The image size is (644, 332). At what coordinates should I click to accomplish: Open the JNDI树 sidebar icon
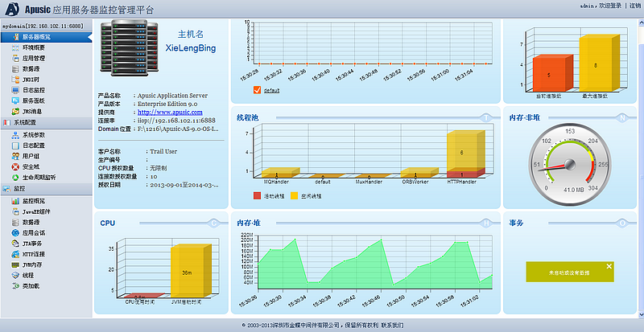pos(15,80)
